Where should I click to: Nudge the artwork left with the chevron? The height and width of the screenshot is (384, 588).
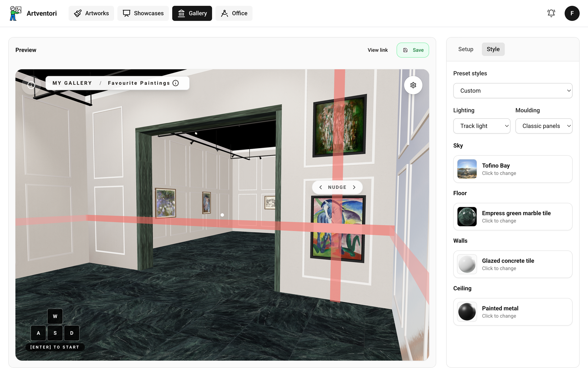tap(321, 187)
